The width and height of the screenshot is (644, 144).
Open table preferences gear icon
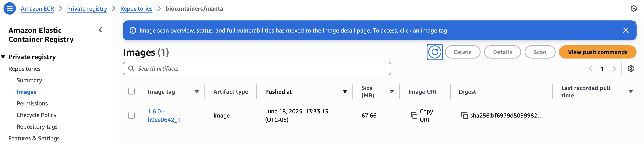[631, 69]
